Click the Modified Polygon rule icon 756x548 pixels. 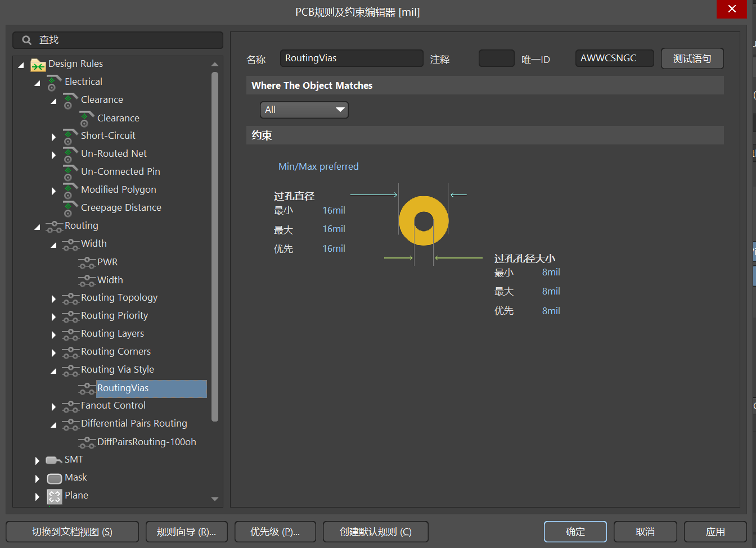coord(70,191)
